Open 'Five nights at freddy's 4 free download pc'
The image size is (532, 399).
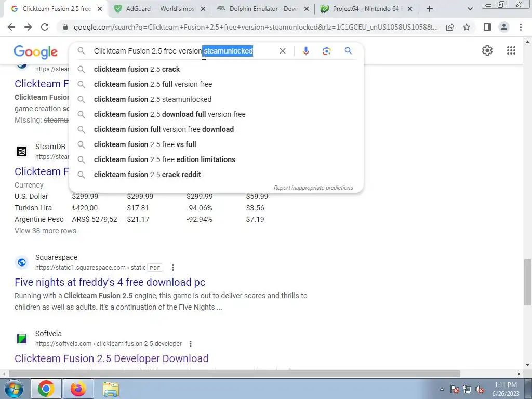tap(110, 282)
